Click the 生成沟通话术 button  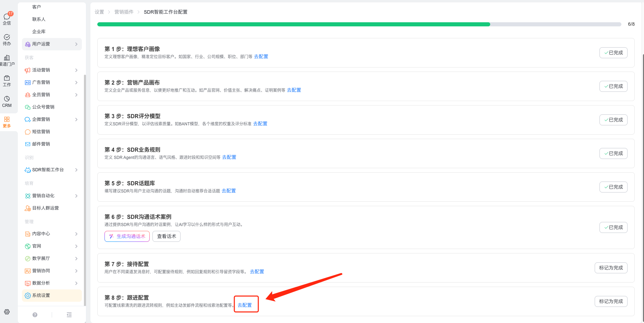tap(127, 236)
